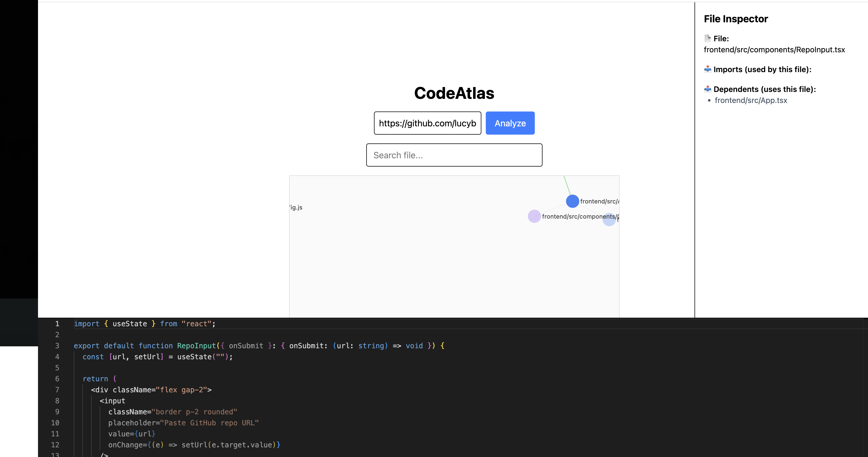This screenshot has height=457, width=868.
Task: Click the Analyze button
Action: pos(510,123)
